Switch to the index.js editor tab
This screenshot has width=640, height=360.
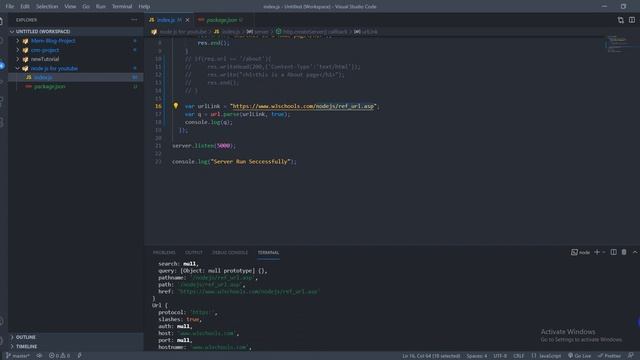coord(166,20)
